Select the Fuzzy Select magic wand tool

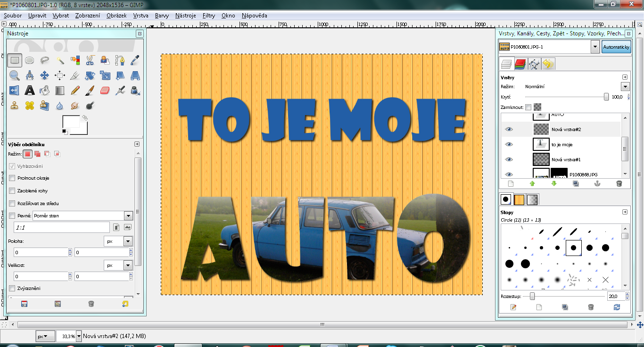click(60, 60)
